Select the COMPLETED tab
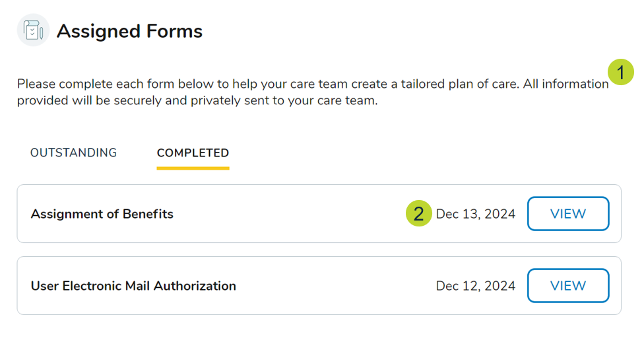The image size is (644, 344). [x=193, y=153]
